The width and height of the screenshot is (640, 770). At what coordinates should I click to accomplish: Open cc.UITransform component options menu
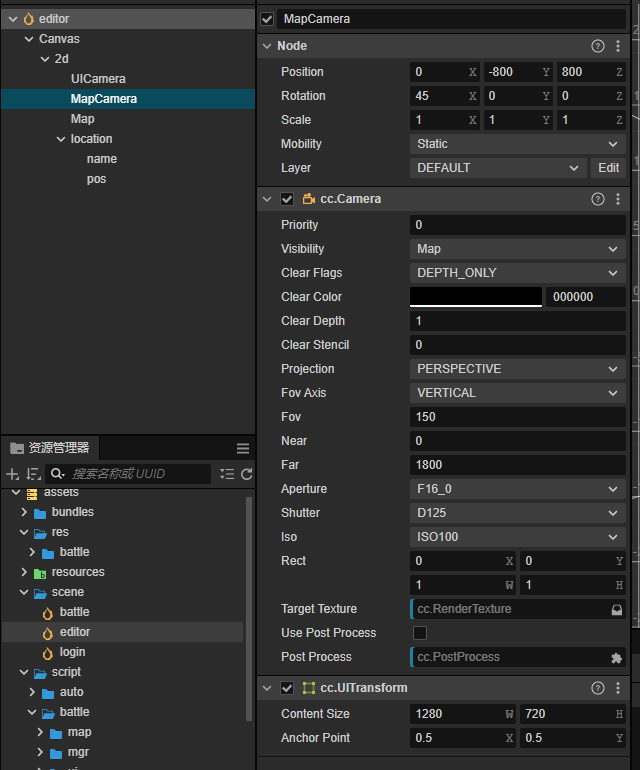tap(618, 688)
